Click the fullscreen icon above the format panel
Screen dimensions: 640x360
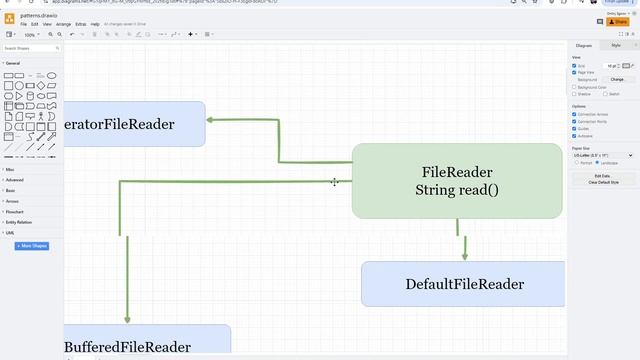[x=621, y=34]
